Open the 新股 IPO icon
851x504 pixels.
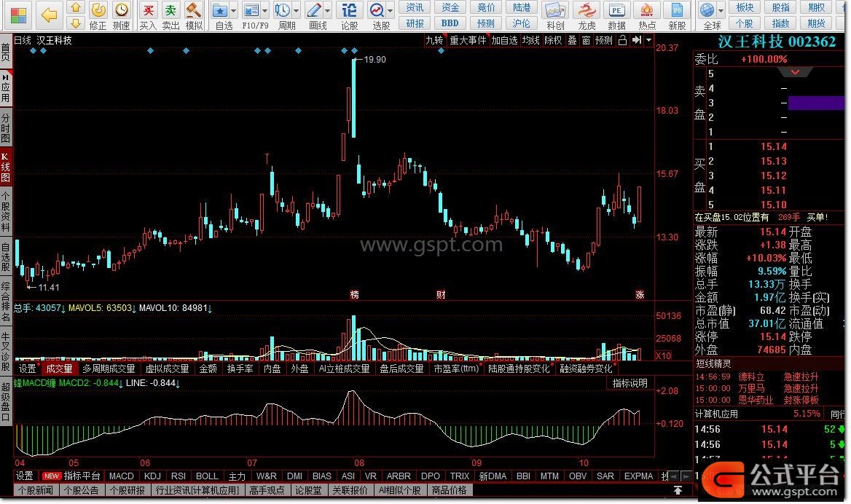(677, 16)
